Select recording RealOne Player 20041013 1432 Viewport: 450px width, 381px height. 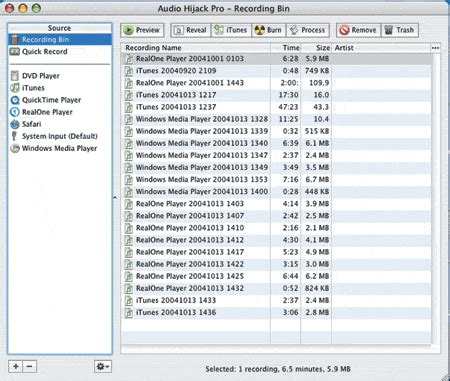(277, 288)
